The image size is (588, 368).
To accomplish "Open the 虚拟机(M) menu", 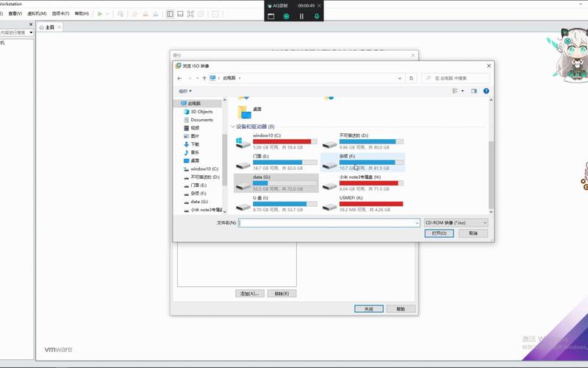I will (x=37, y=14).
